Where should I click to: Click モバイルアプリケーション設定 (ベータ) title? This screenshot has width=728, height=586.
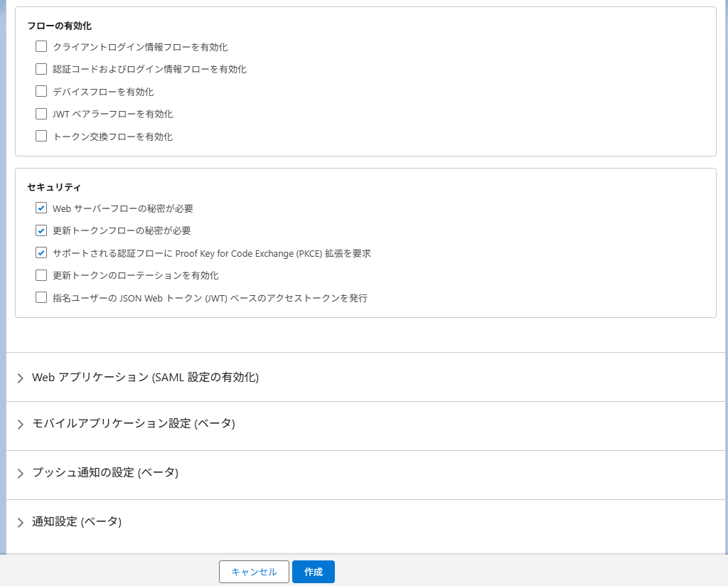click(x=134, y=423)
